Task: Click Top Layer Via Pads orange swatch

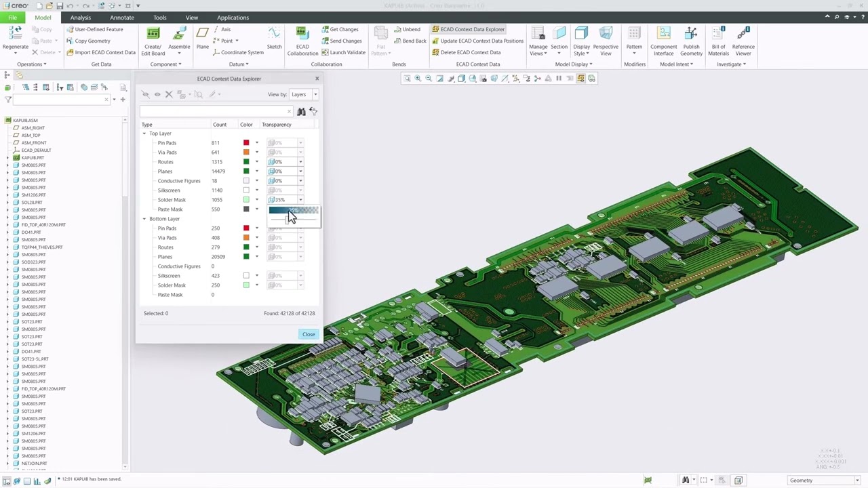Action: point(246,152)
